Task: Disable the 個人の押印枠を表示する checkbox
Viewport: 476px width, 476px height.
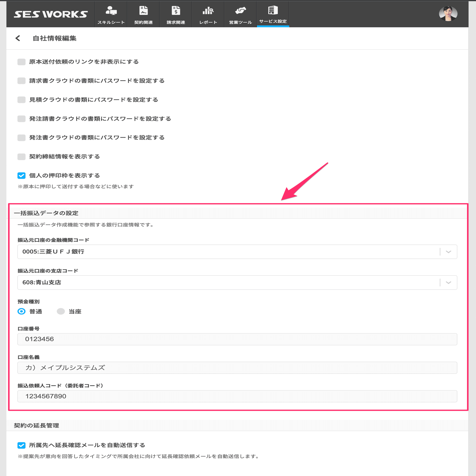Action: tap(21, 176)
